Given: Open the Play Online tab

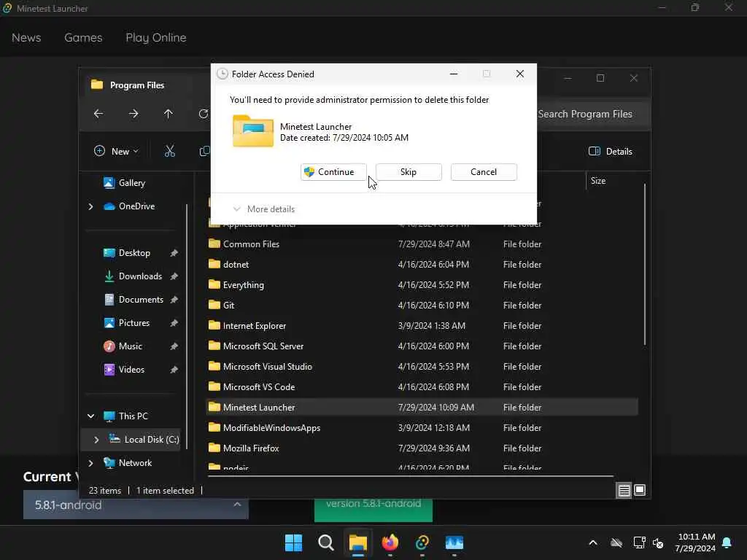Looking at the screenshot, I should coord(156,38).
